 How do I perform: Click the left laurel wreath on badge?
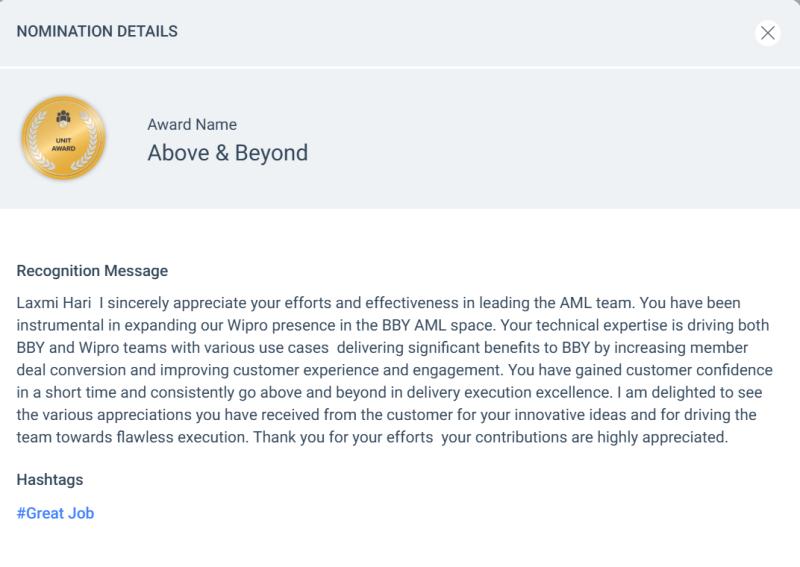[x=39, y=141]
